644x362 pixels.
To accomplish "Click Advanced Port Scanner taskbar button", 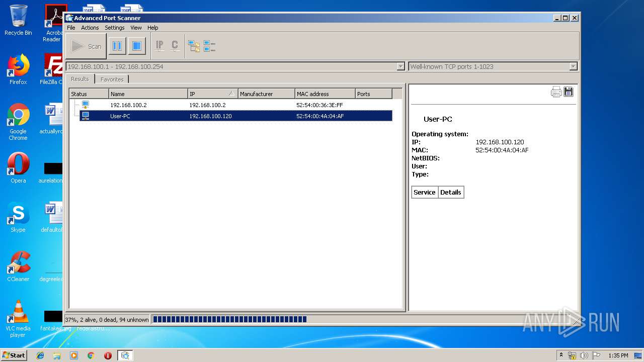I will 125,355.
